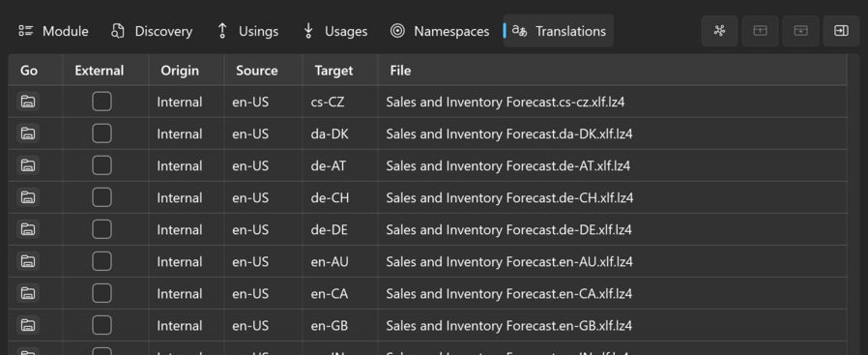Image resolution: width=868 pixels, height=355 pixels.
Task: Click the Internal origin cell in cs-CZ row
Action: [187, 102]
